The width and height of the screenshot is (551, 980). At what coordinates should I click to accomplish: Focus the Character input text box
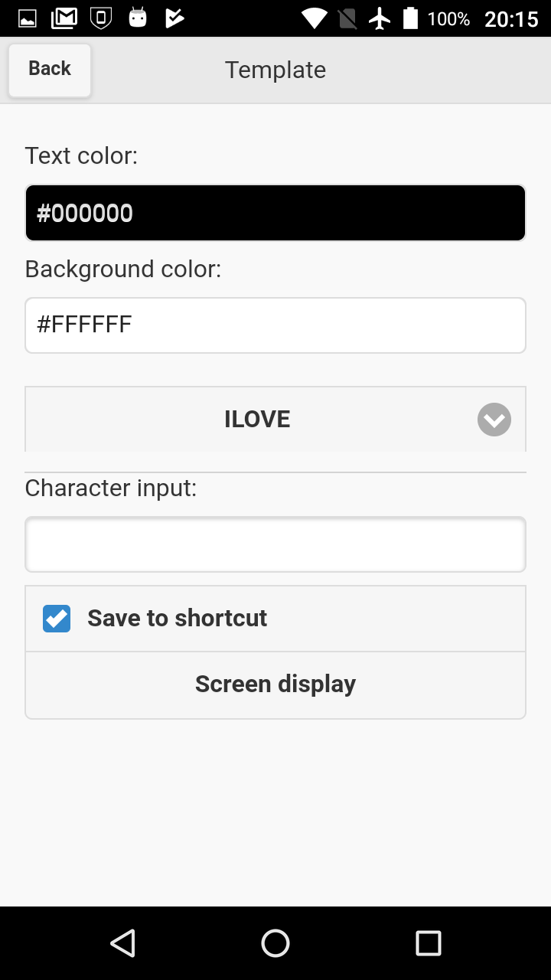pos(275,544)
